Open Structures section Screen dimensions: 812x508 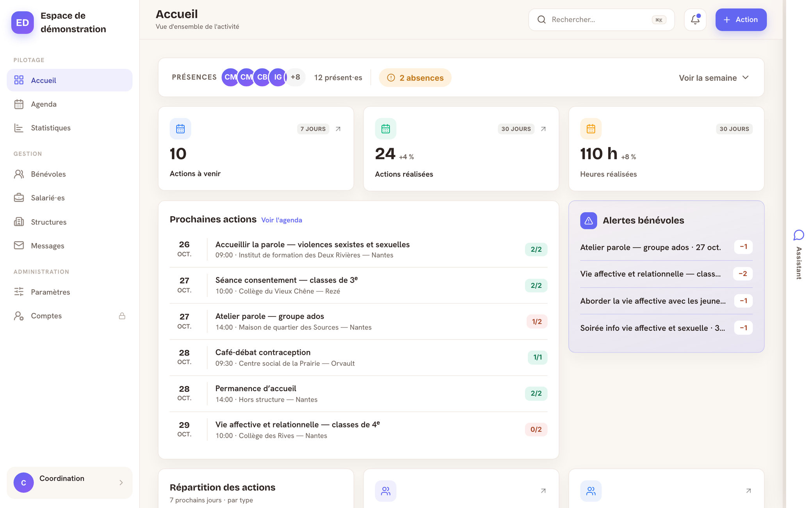(x=69, y=222)
